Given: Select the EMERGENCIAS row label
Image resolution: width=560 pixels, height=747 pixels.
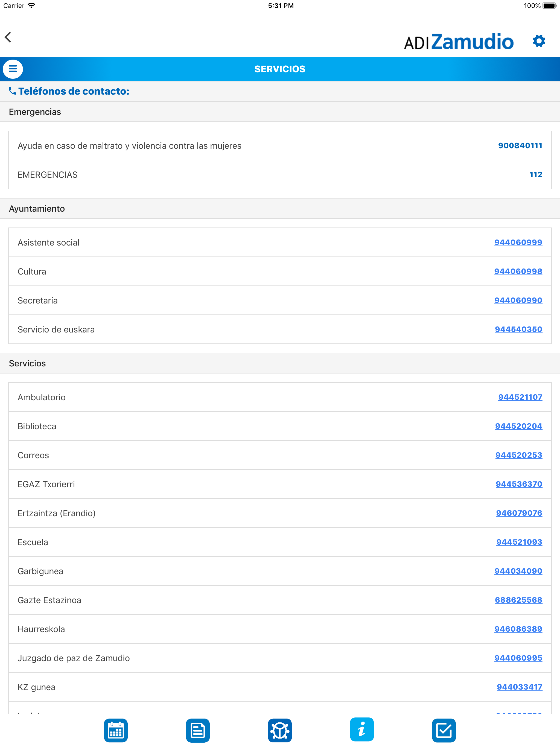Looking at the screenshot, I should [x=48, y=175].
